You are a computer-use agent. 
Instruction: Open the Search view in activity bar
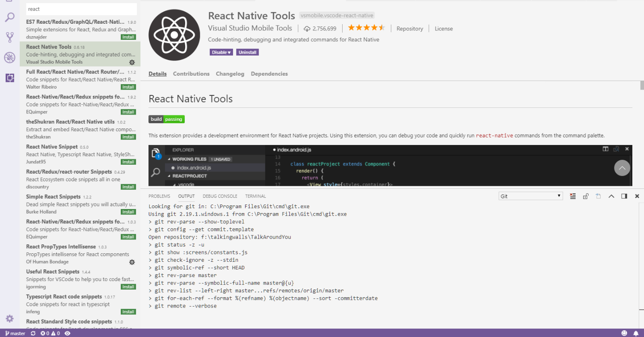click(x=9, y=18)
